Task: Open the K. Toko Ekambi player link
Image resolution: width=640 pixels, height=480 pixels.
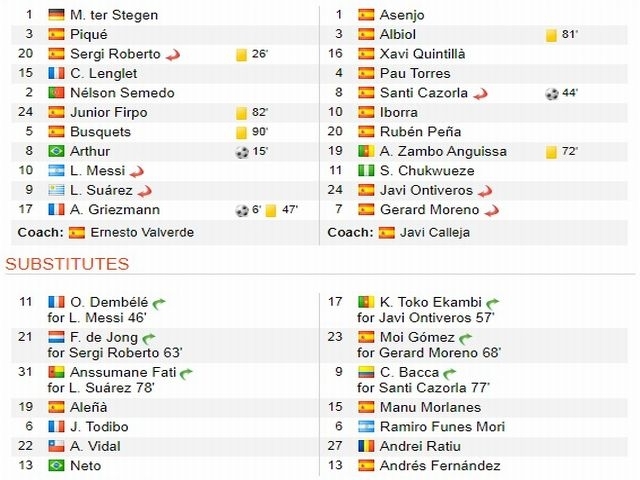Action: point(431,302)
